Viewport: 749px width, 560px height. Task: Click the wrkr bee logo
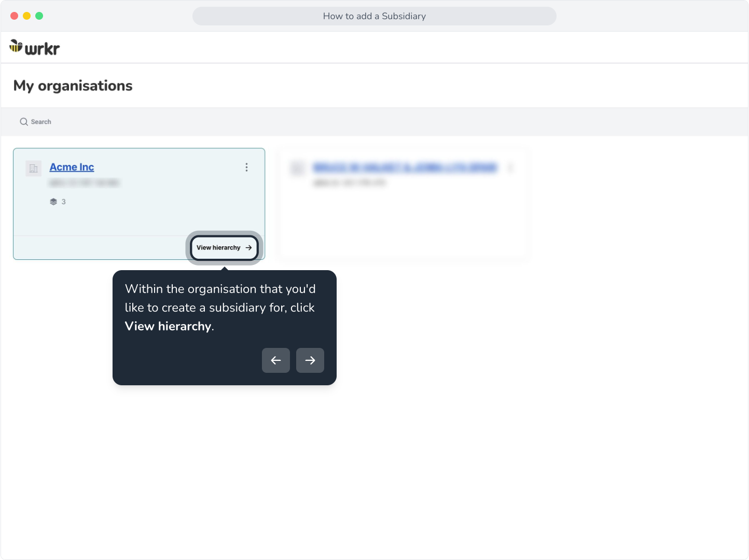click(x=34, y=48)
